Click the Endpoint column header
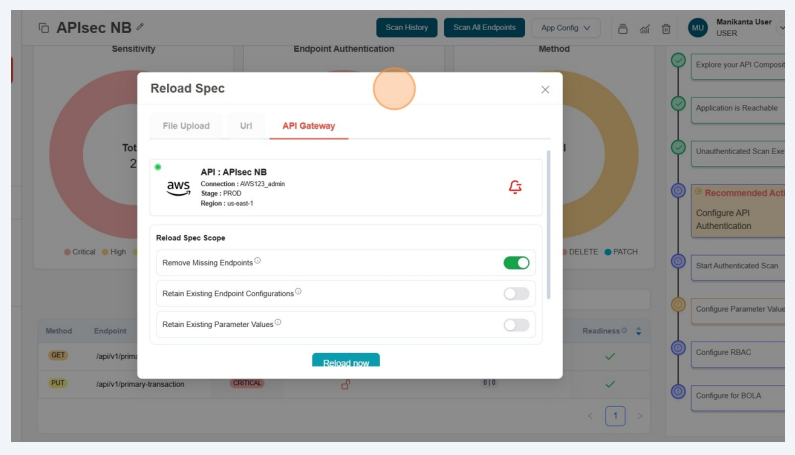795x455 pixels. tap(110, 331)
